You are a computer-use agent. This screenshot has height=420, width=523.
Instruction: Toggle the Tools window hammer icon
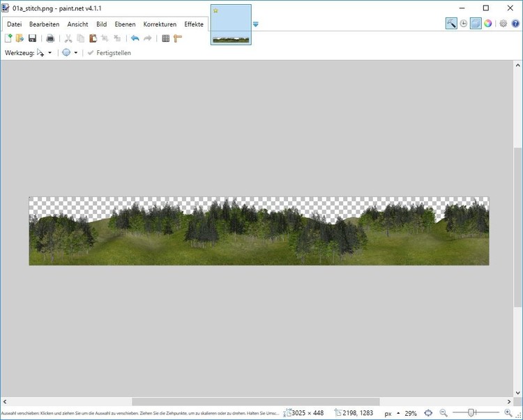(451, 24)
